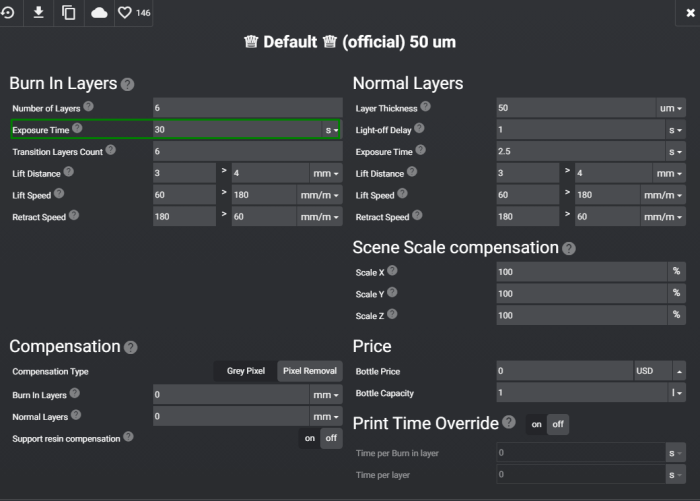Close the profile settings panel
The height and width of the screenshot is (501, 700).
point(691,12)
